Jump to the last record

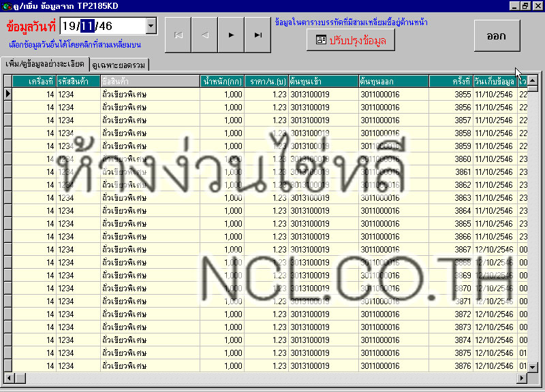tap(258, 35)
